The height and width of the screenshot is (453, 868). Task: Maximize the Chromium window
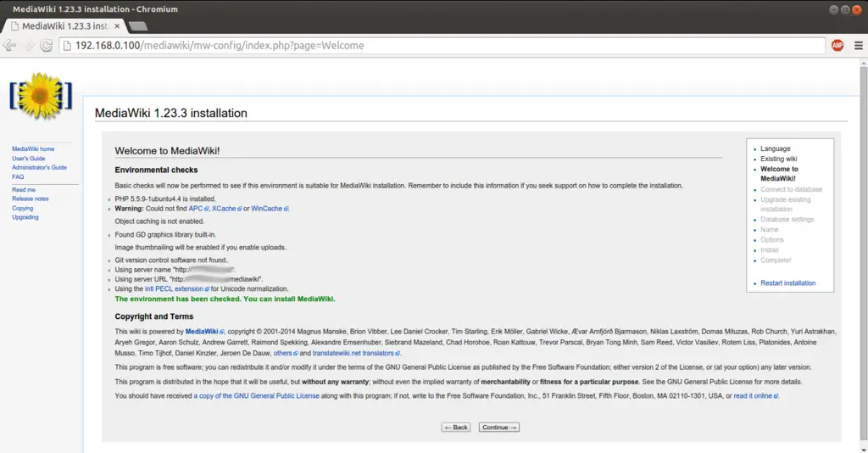tap(845, 9)
